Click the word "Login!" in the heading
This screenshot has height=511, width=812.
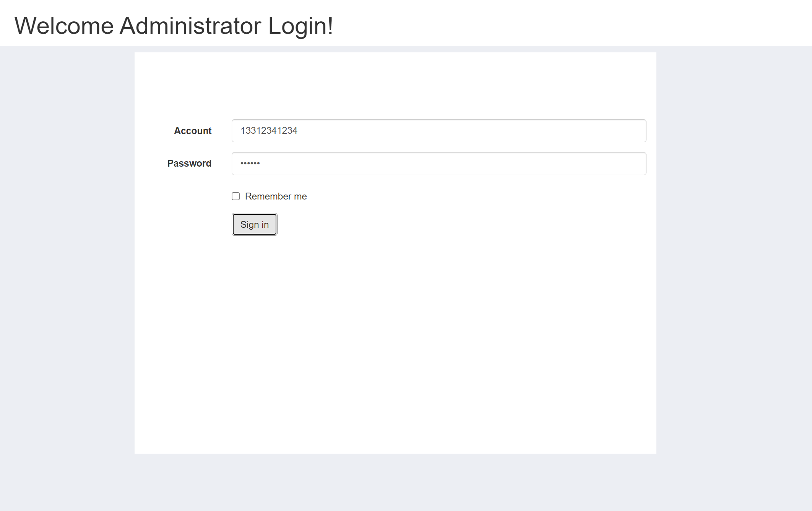(300, 26)
